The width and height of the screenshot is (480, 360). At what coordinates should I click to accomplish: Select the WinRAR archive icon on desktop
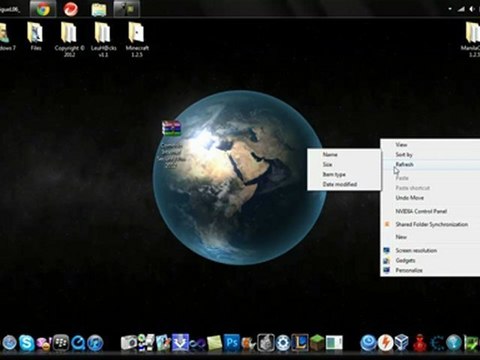pos(171,129)
